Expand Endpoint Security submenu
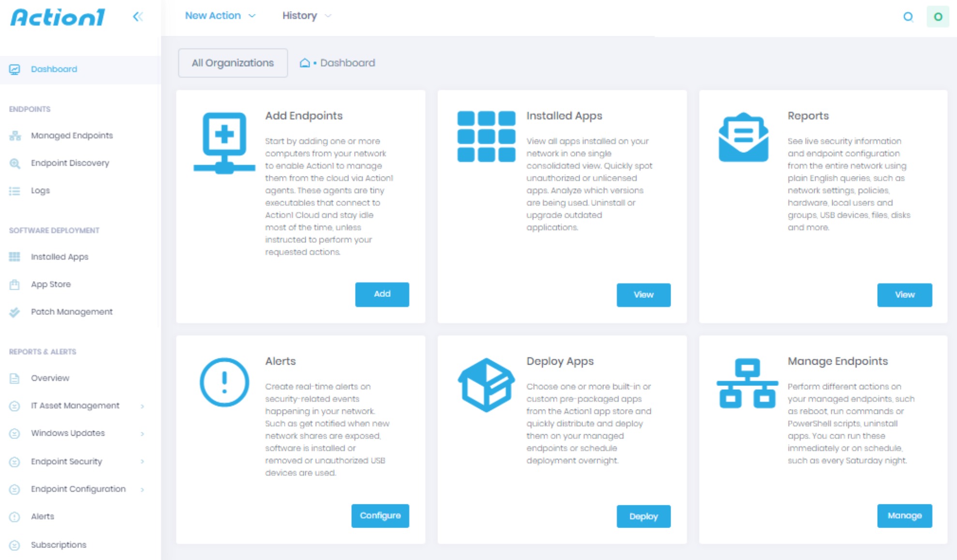 point(66,461)
